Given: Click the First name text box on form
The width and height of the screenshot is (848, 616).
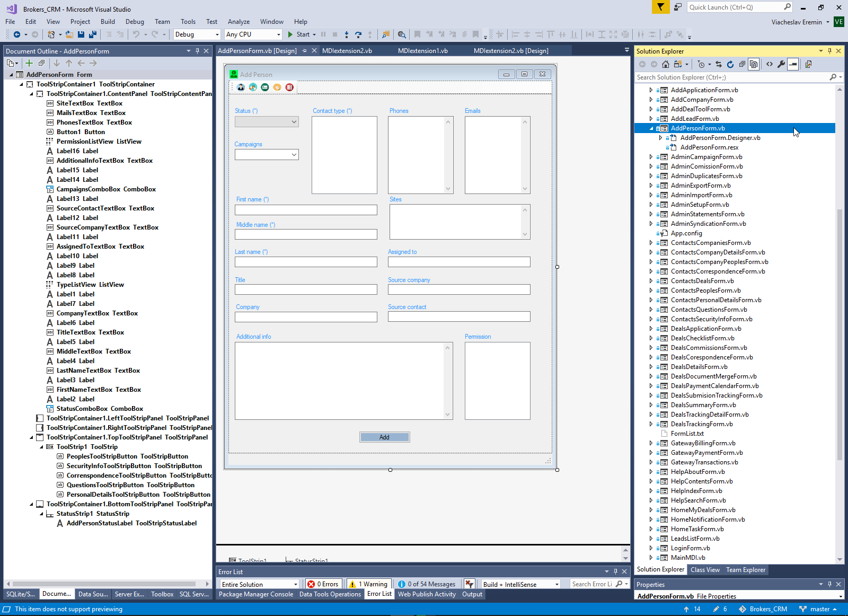Looking at the screenshot, I should coord(306,210).
